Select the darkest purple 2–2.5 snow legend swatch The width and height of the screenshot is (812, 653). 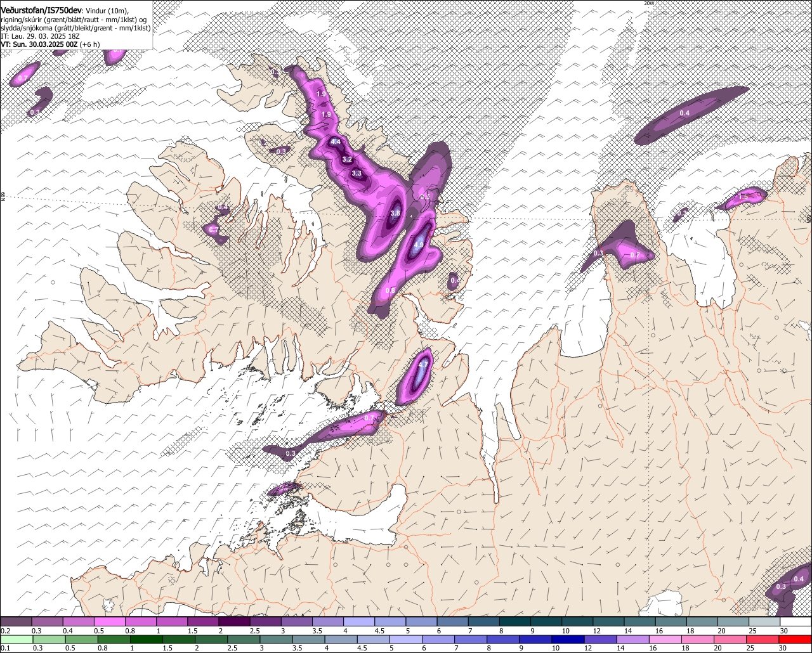(x=234, y=622)
